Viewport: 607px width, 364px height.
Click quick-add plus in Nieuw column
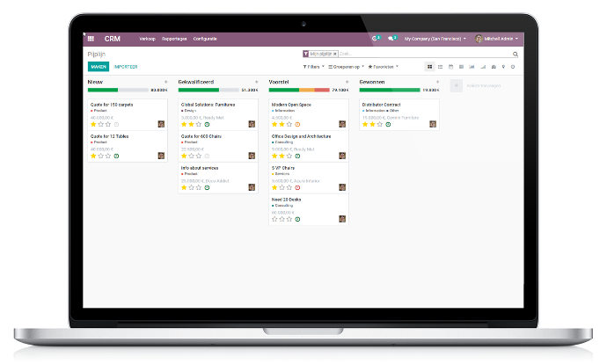tap(165, 82)
